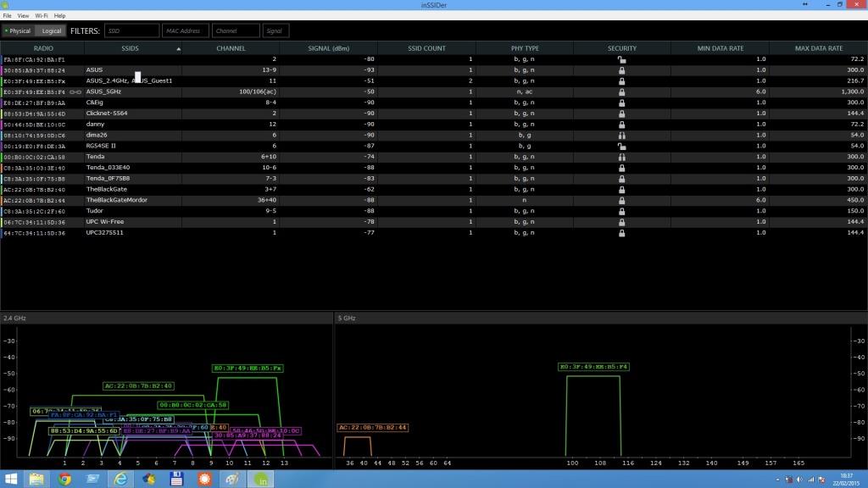This screenshot has width=868, height=488.
Task: Open Internet Explorer from the taskbar
Action: 121,479
